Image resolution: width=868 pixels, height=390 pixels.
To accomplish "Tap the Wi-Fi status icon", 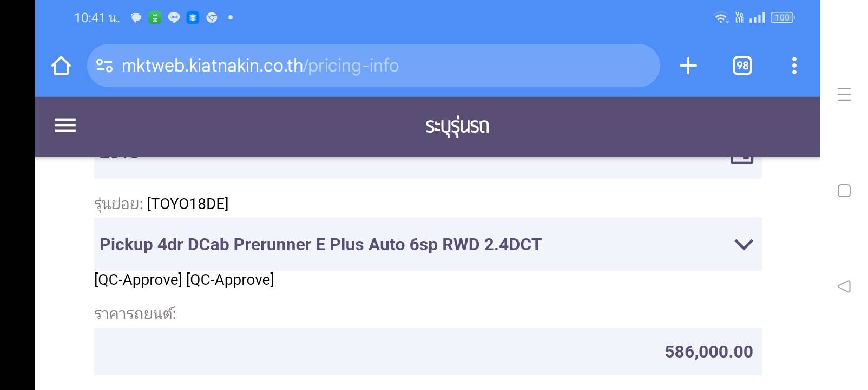I will (x=721, y=18).
